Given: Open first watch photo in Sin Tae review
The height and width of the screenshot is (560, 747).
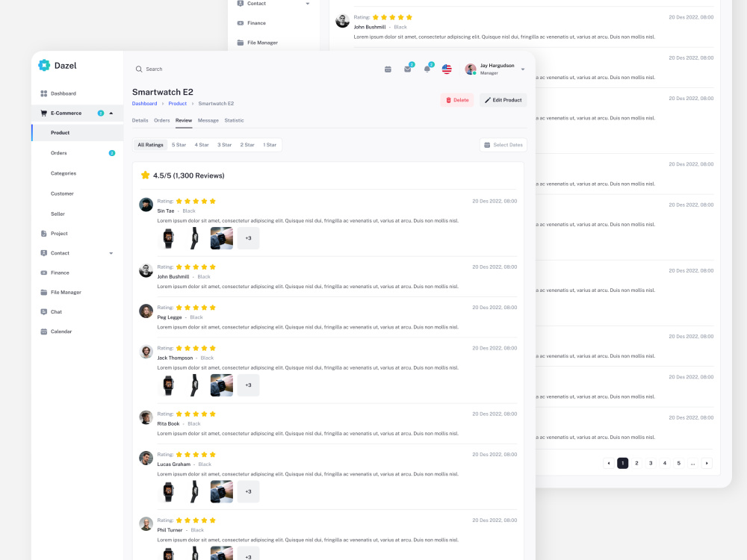Looking at the screenshot, I should pyautogui.click(x=168, y=238).
